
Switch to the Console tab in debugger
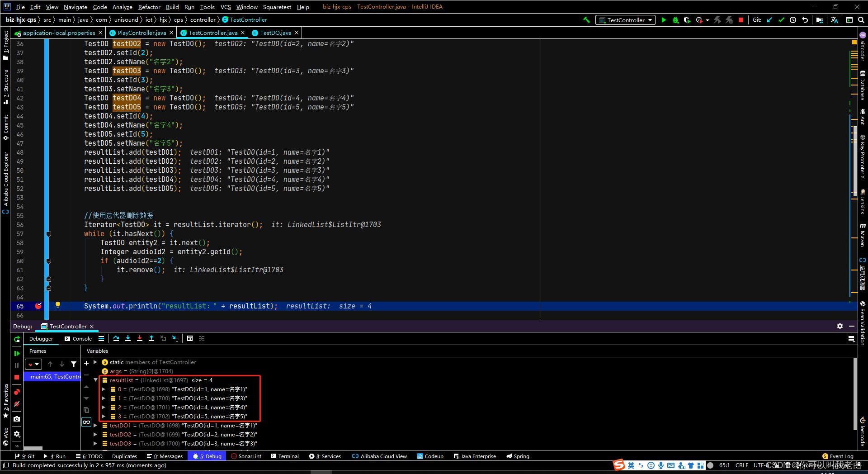pos(78,339)
